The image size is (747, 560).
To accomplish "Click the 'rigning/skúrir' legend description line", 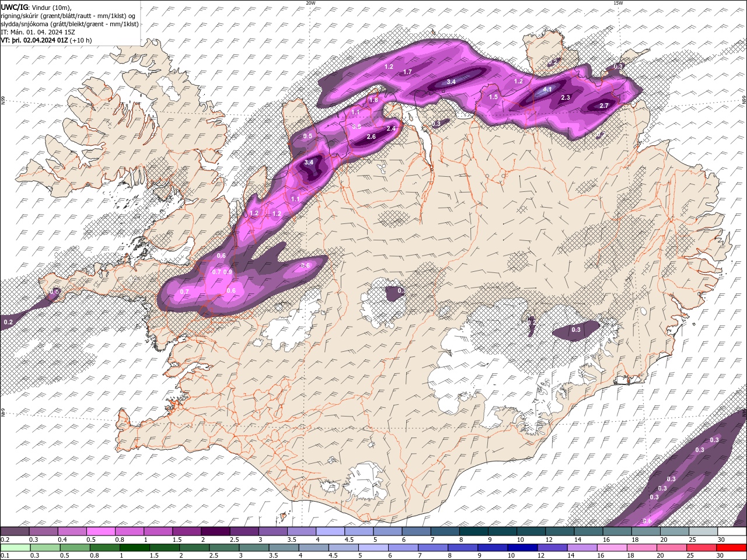I will [68, 16].
